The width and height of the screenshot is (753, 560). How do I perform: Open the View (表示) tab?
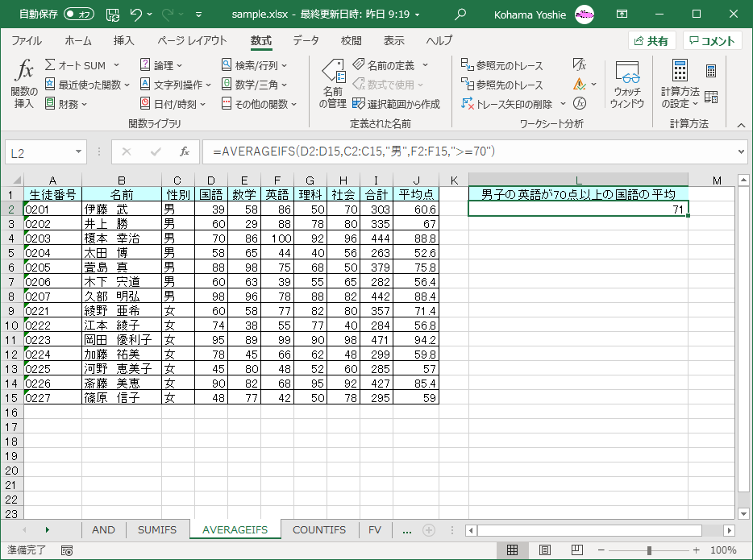click(x=393, y=41)
